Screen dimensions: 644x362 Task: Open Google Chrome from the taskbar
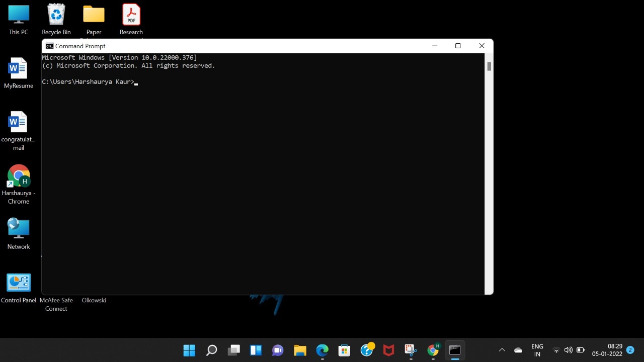coord(433,350)
